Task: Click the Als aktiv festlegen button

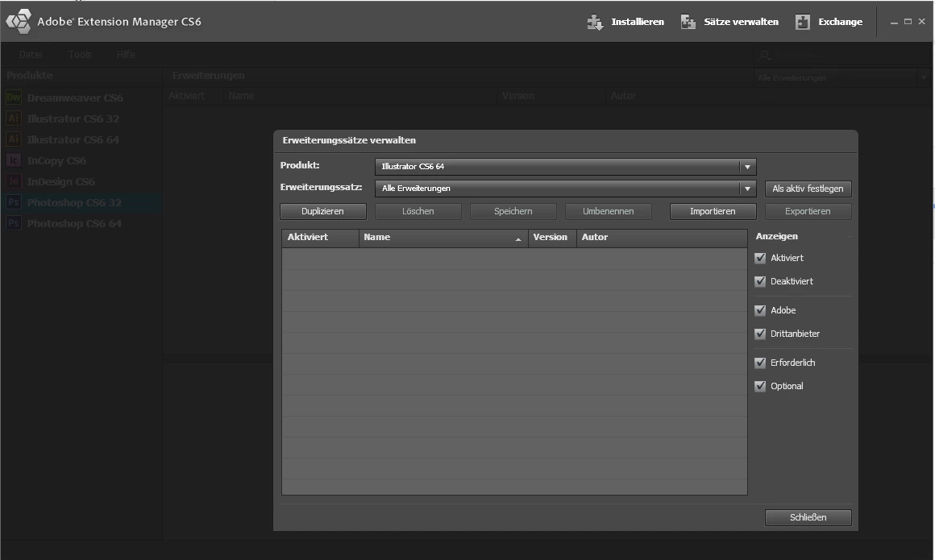Action: (808, 189)
